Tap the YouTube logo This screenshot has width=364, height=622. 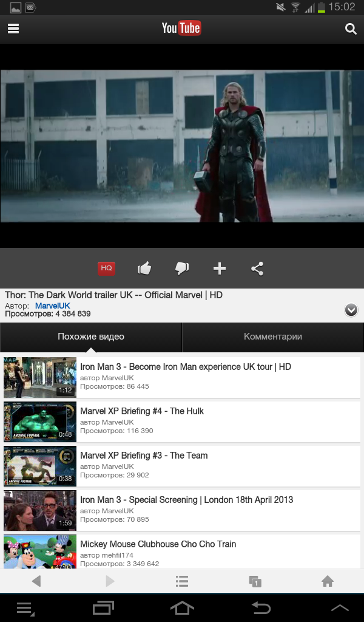[181, 28]
